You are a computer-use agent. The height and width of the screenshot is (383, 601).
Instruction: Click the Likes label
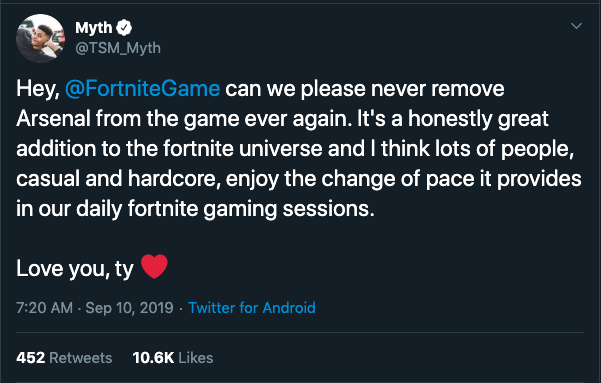coord(196,358)
